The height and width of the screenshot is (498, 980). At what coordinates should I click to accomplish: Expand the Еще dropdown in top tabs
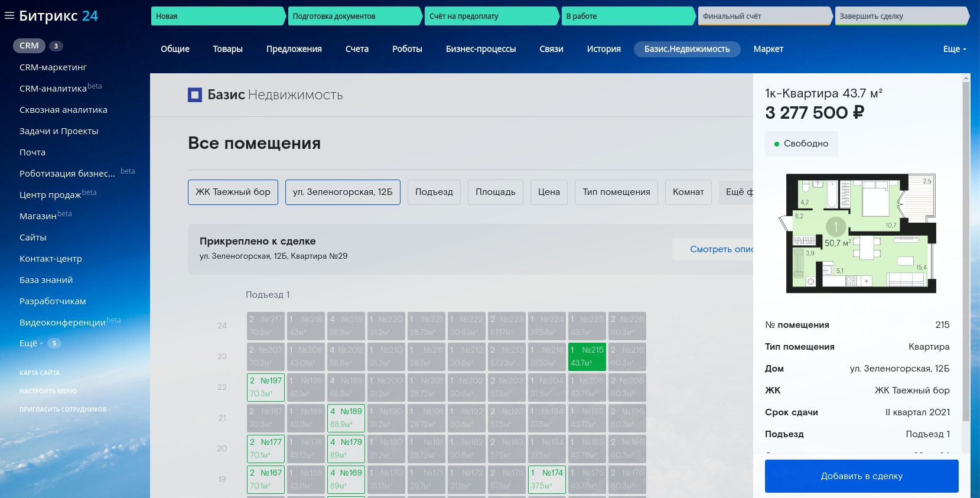(955, 49)
